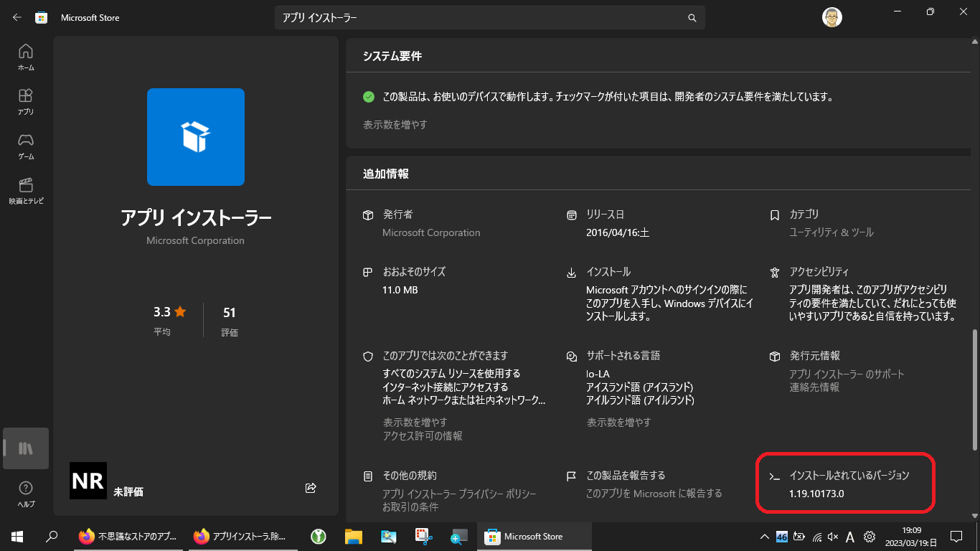Open 連絡先情報 link
980x551 pixels.
pyautogui.click(x=814, y=387)
